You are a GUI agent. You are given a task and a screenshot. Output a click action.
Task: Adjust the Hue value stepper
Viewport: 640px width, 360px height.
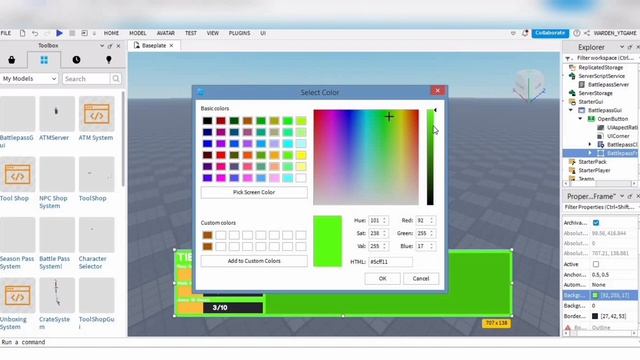(x=384, y=220)
